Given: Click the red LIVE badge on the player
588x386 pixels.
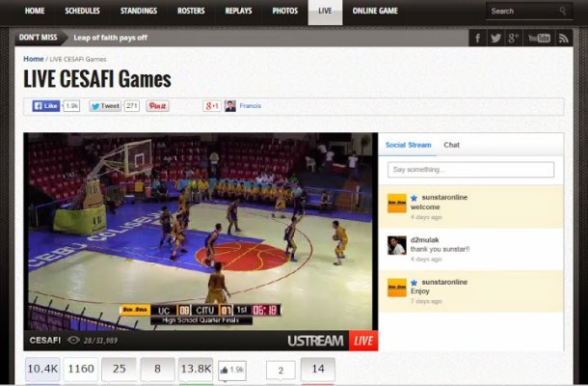Looking at the screenshot, I should (x=363, y=341).
